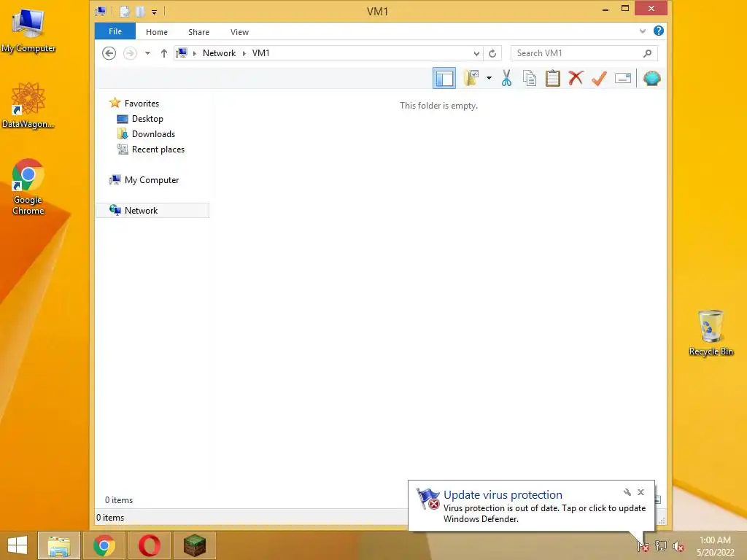Open notification settings wrench icon
Viewport: 747px width, 560px height.
click(627, 492)
